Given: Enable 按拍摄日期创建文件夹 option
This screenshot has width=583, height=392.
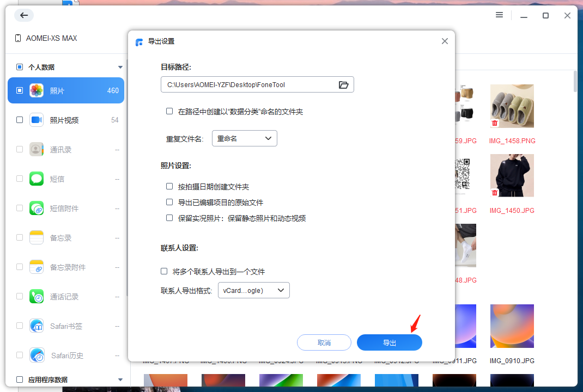Looking at the screenshot, I should click(x=169, y=186).
